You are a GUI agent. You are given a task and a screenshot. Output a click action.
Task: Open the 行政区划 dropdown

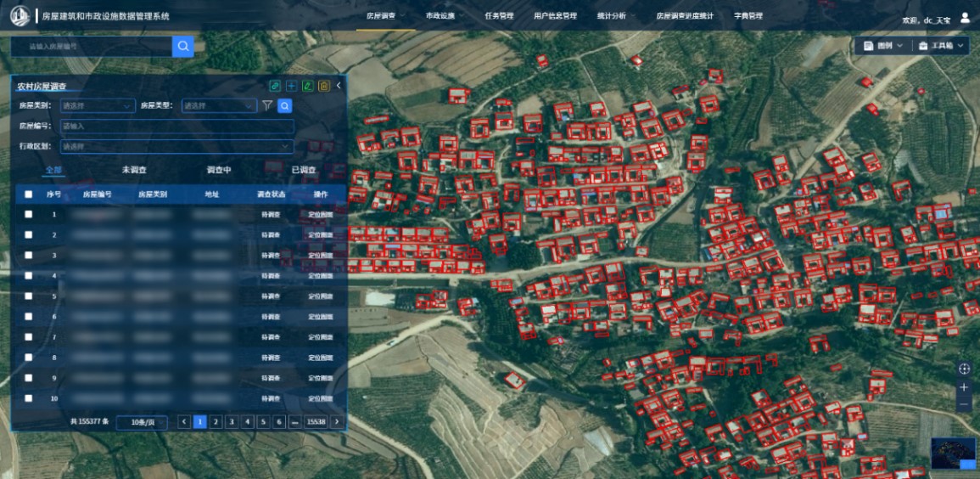[176, 146]
